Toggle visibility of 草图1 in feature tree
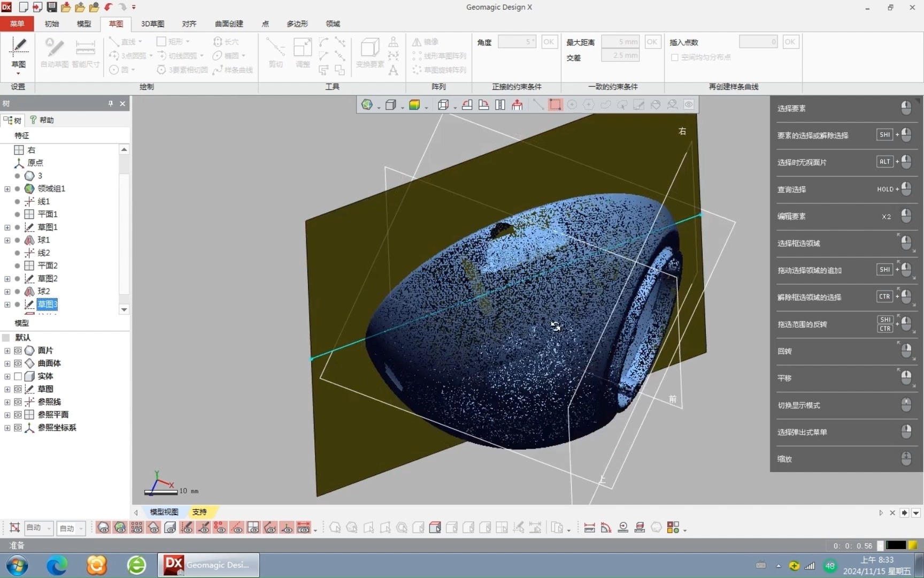Screen dimensions: 924x578 tap(17, 227)
